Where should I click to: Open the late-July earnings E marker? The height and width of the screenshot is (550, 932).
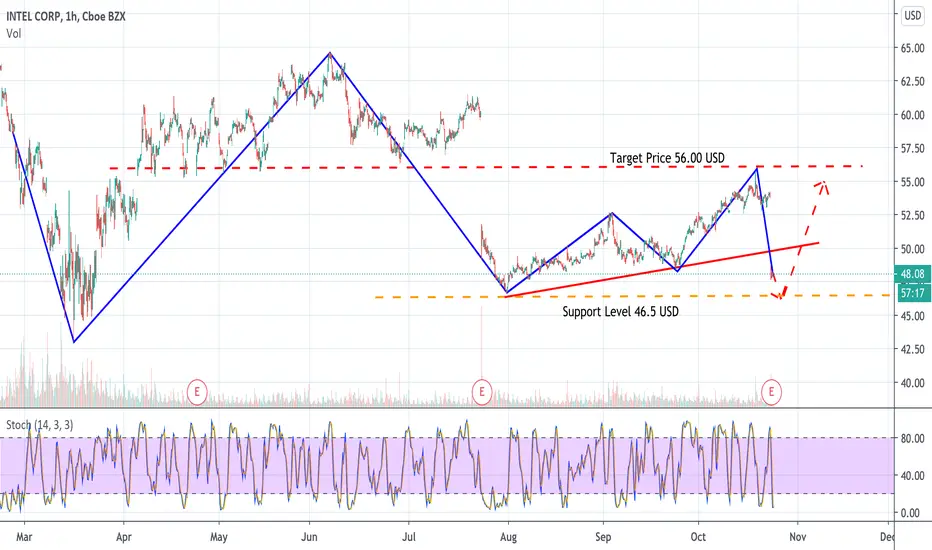(481, 392)
